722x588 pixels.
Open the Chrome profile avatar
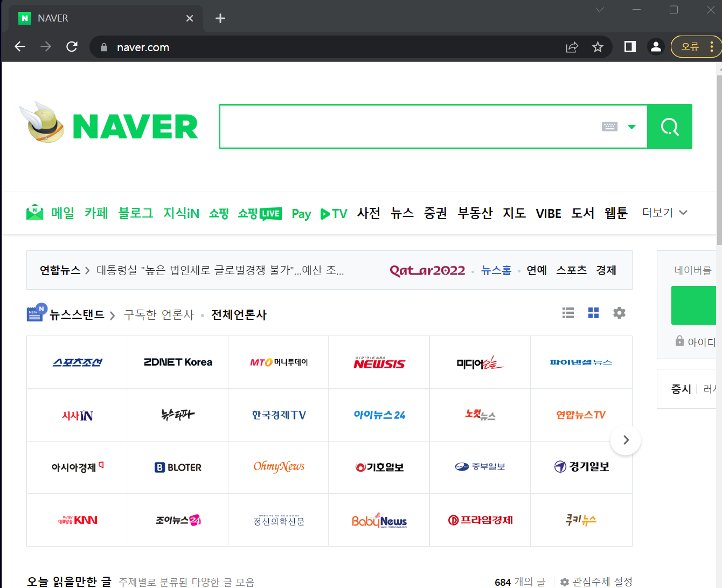(x=656, y=47)
